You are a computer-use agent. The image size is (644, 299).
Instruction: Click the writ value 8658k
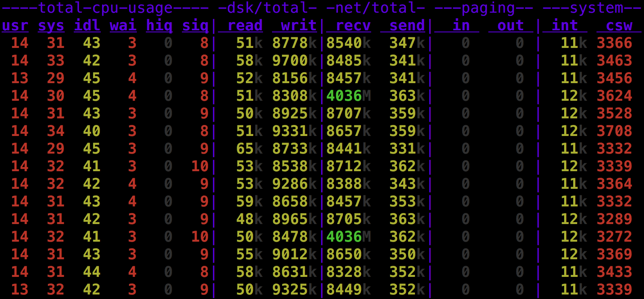tap(295, 202)
